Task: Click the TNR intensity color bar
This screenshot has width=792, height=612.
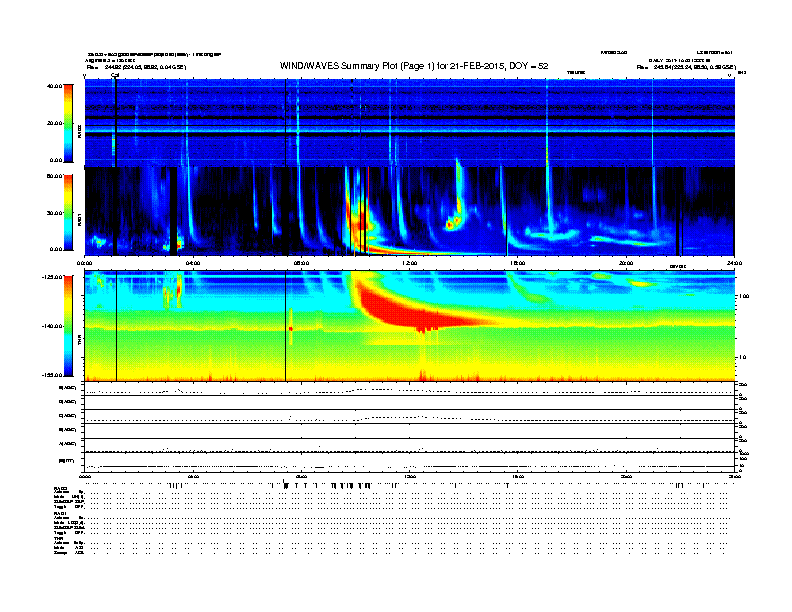Action: [68, 326]
